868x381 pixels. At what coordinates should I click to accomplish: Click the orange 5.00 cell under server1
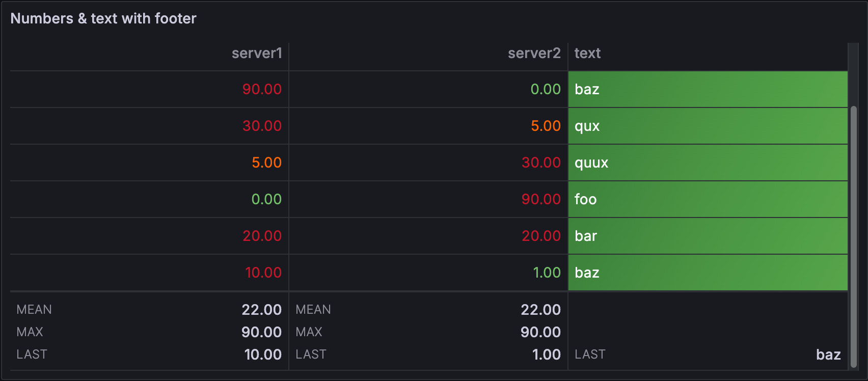(x=266, y=163)
